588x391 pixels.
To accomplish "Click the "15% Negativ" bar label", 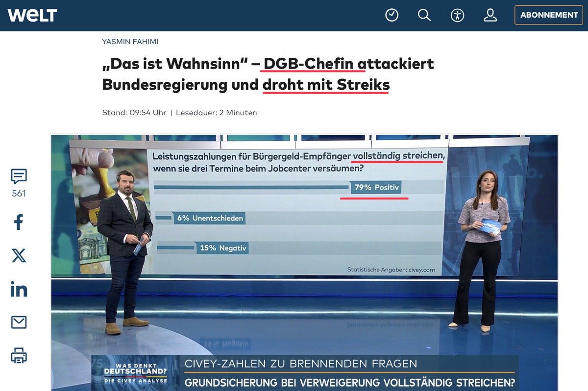I will point(223,248).
